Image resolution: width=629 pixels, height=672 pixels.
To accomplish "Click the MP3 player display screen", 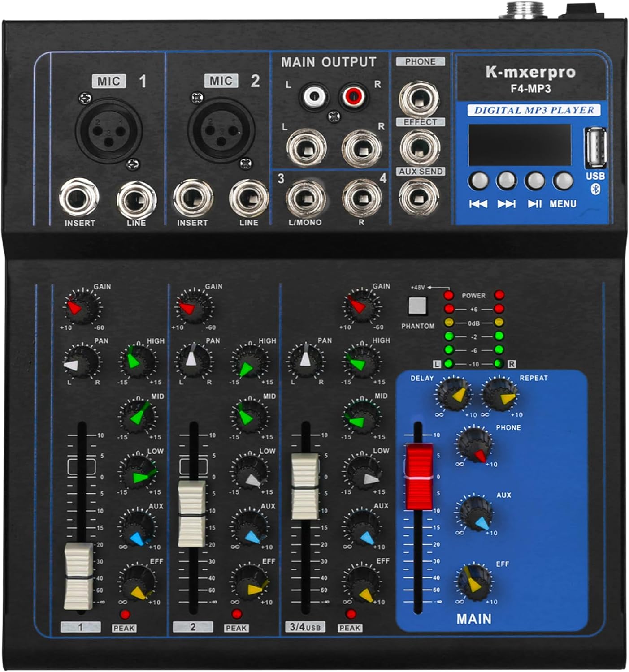I will click(x=519, y=146).
